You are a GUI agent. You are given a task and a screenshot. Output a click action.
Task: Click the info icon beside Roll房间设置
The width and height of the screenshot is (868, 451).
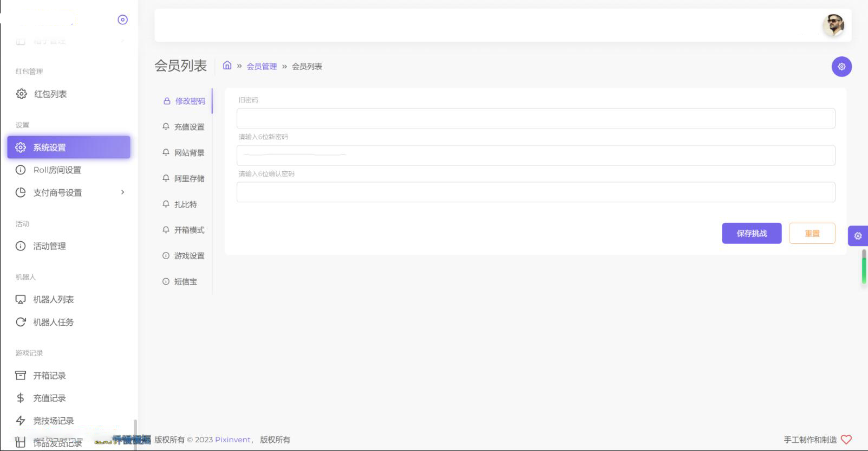[x=21, y=170]
